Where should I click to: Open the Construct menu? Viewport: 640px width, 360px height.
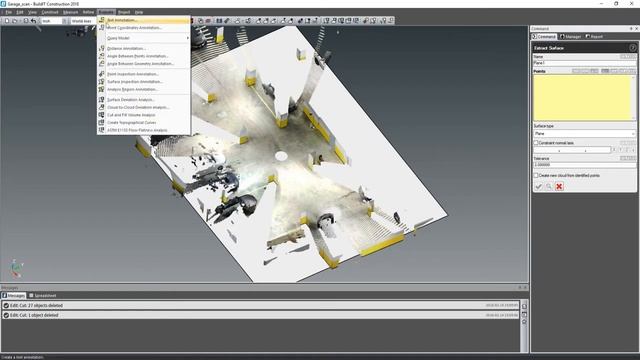pos(50,12)
